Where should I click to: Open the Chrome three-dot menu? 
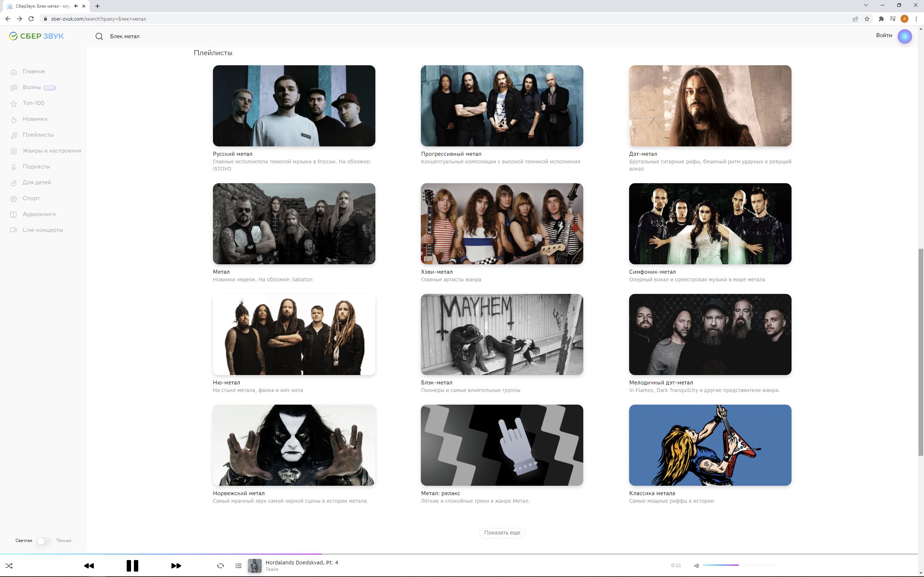click(x=916, y=19)
